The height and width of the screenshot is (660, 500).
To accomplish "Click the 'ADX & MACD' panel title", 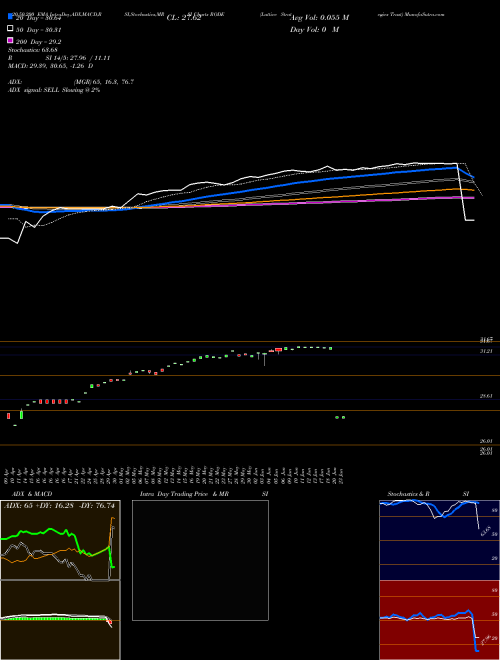I will [x=32, y=494].
